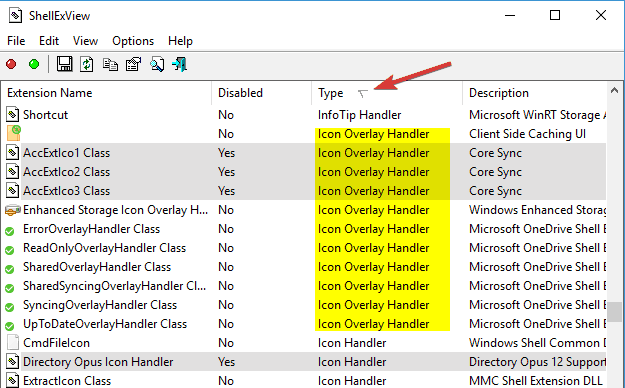This screenshot has width=625, height=388.
Task: Click the ShellExView title bar icon
Action: click(15, 16)
